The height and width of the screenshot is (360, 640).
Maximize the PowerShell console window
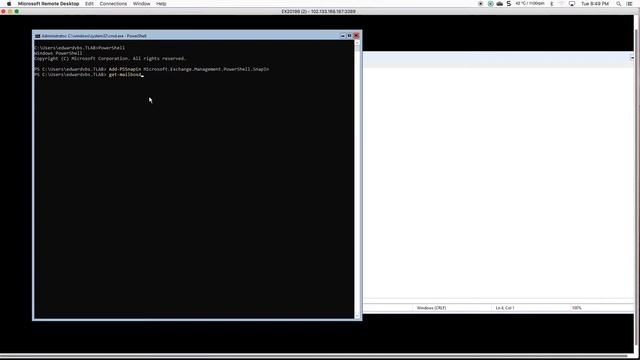tap(349, 36)
